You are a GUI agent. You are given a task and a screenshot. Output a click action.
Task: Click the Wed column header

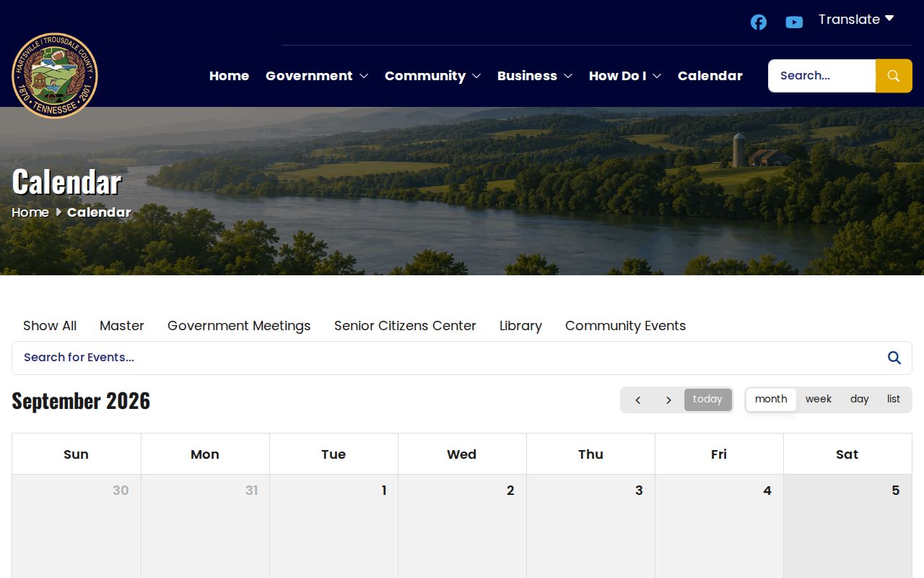point(462,454)
